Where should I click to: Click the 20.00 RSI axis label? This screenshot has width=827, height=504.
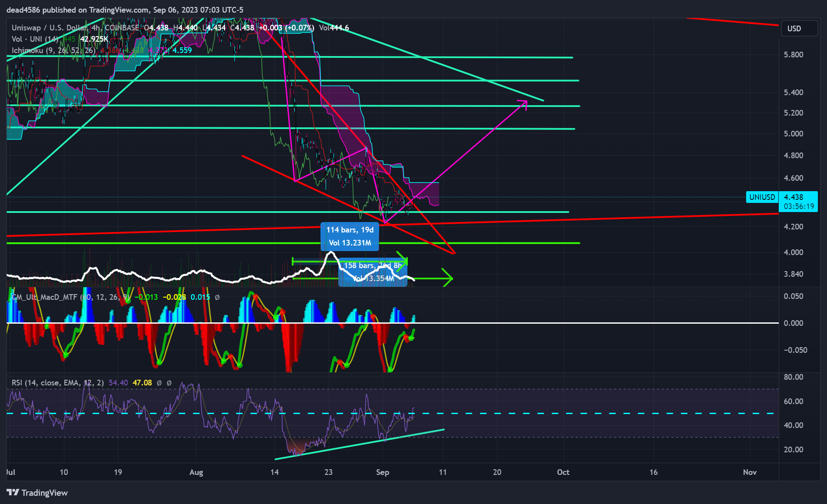[x=793, y=449]
